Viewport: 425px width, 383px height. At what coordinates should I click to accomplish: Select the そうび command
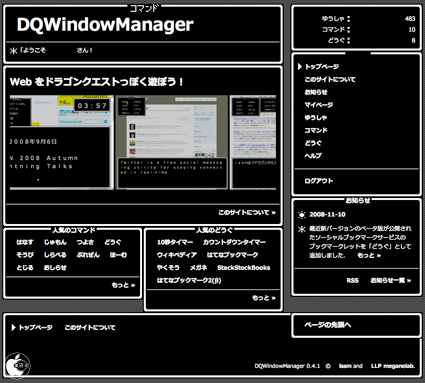[25, 255]
